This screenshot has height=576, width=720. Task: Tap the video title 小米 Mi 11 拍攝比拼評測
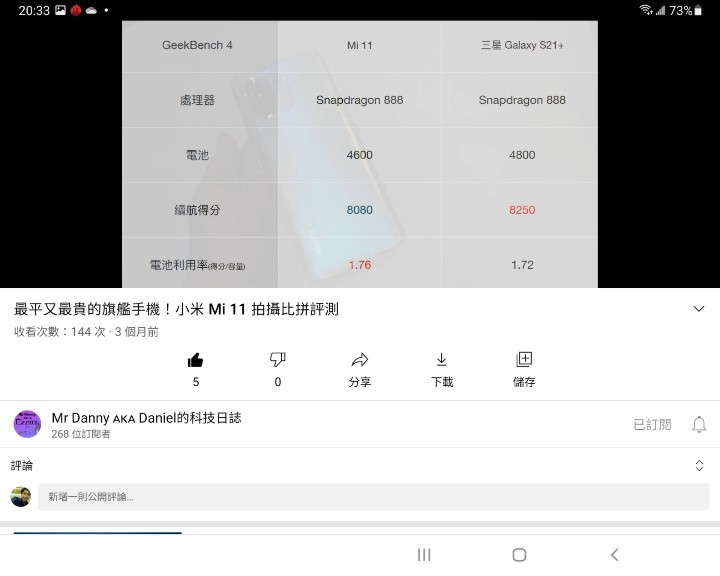click(x=176, y=309)
